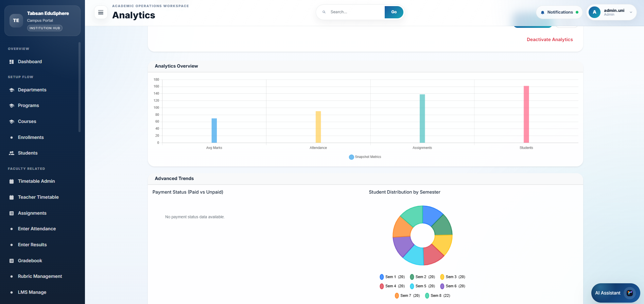The width and height of the screenshot is (644, 304).
Task: Click the AI Assistant bot icon
Action: click(630, 293)
